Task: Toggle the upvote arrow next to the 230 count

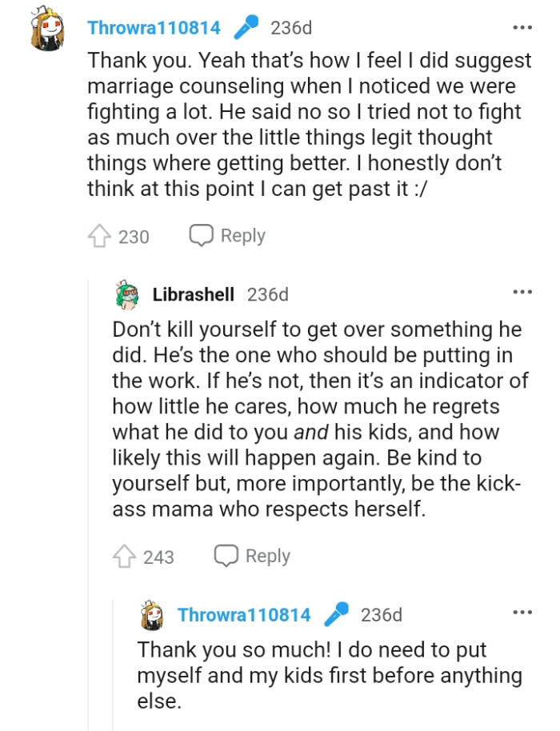Action: [101, 234]
